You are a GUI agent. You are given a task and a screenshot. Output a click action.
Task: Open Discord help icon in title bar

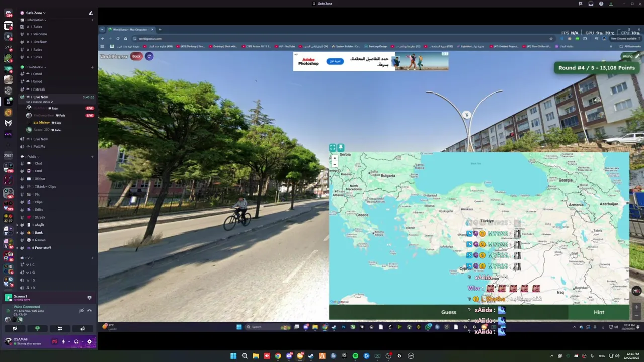coord(601,4)
